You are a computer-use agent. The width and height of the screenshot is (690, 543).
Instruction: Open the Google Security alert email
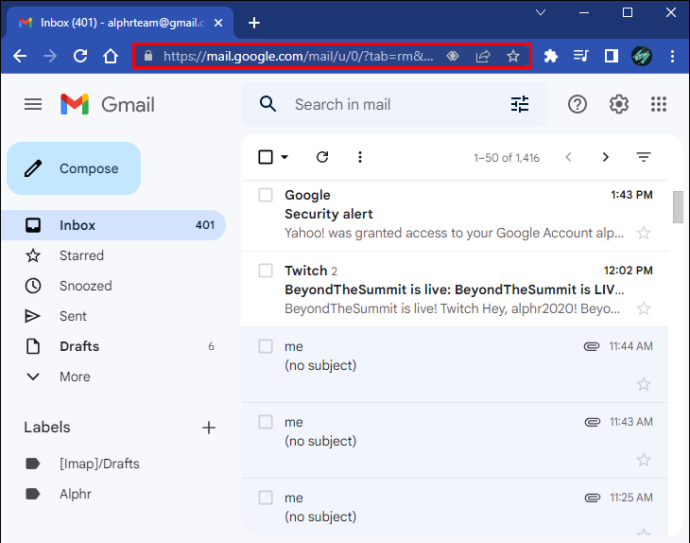tap(454, 214)
